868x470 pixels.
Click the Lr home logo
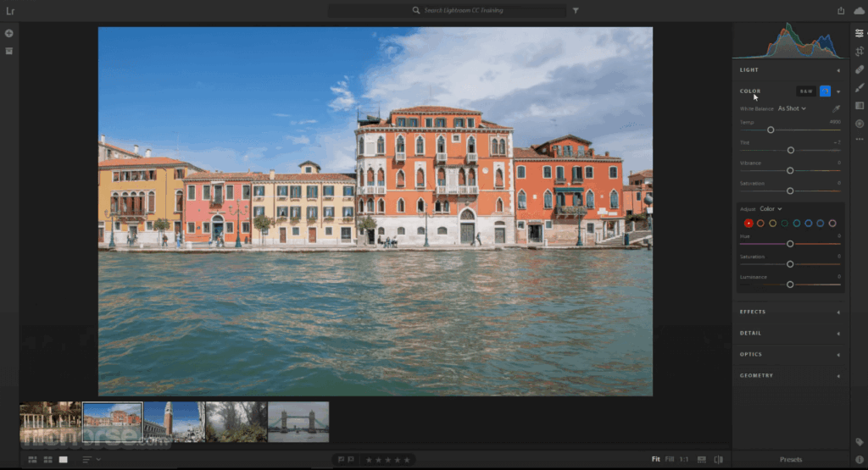(x=10, y=10)
